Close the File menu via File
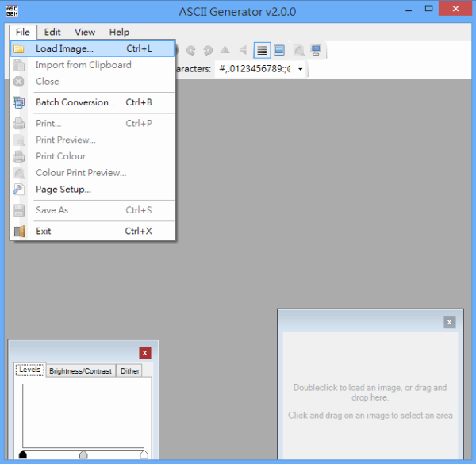The width and height of the screenshot is (476, 464). point(23,32)
